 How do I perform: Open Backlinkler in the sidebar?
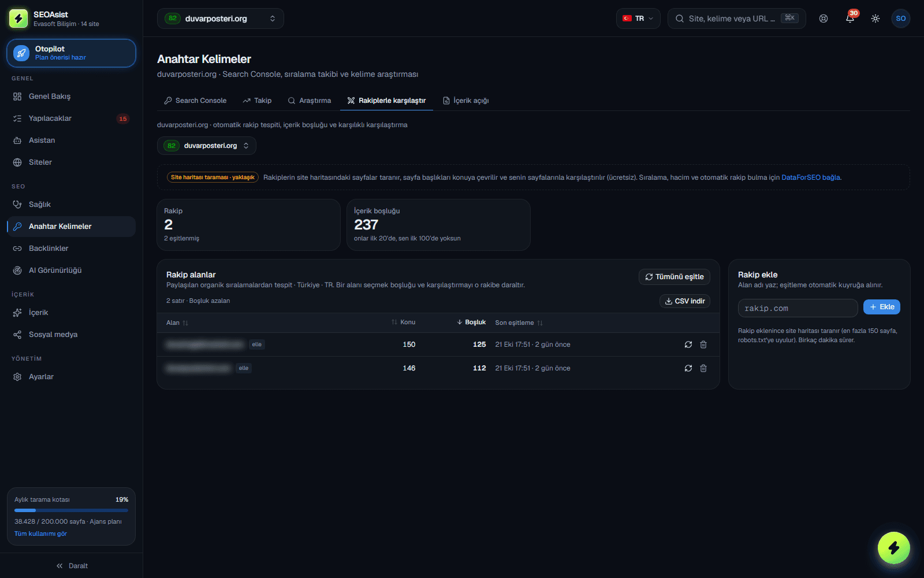(72, 249)
